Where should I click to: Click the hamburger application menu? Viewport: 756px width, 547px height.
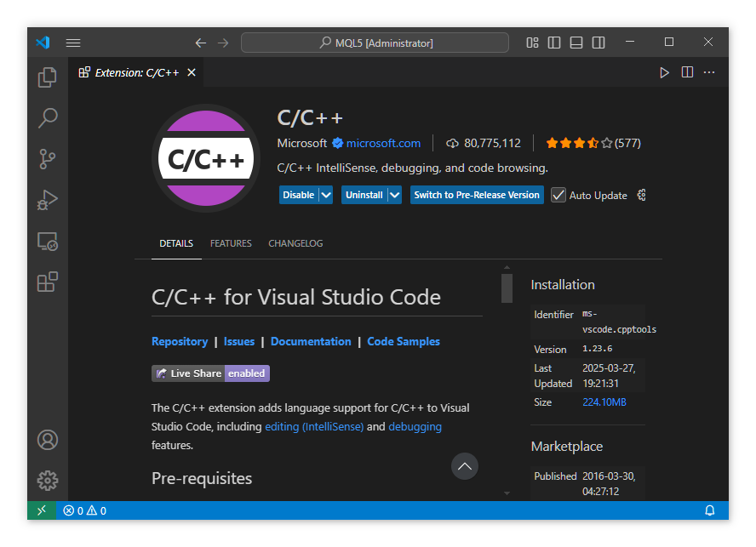tap(73, 43)
